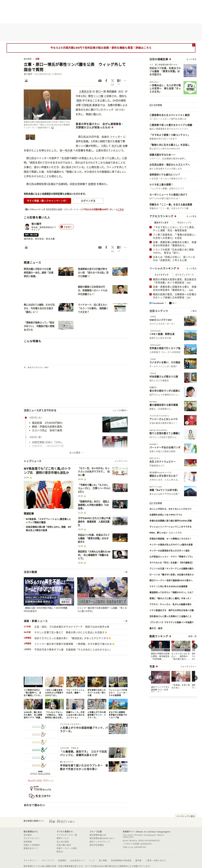The height and width of the screenshot is (868, 202).
Task: Open the more dots in the lower share row
Action: (x=125, y=247)
